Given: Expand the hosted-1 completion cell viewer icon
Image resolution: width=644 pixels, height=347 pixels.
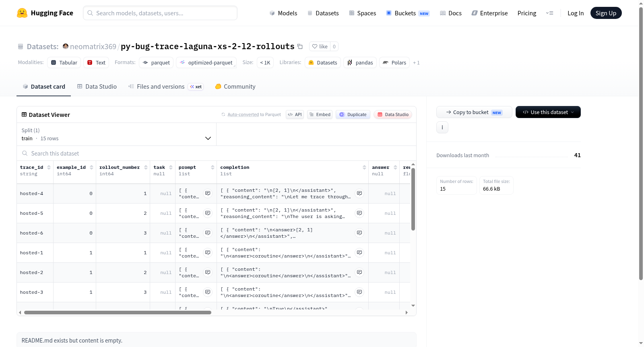Looking at the screenshot, I should pyautogui.click(x=359, y=253).
